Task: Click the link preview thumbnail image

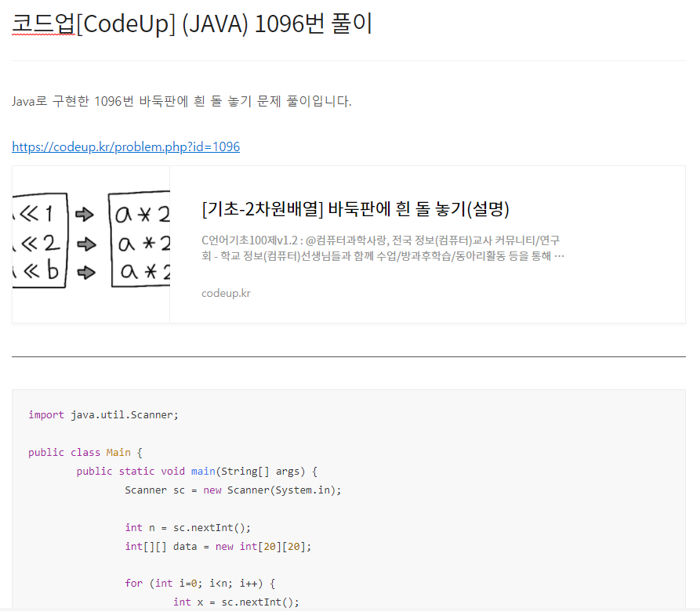Action: tap(91, 244)
